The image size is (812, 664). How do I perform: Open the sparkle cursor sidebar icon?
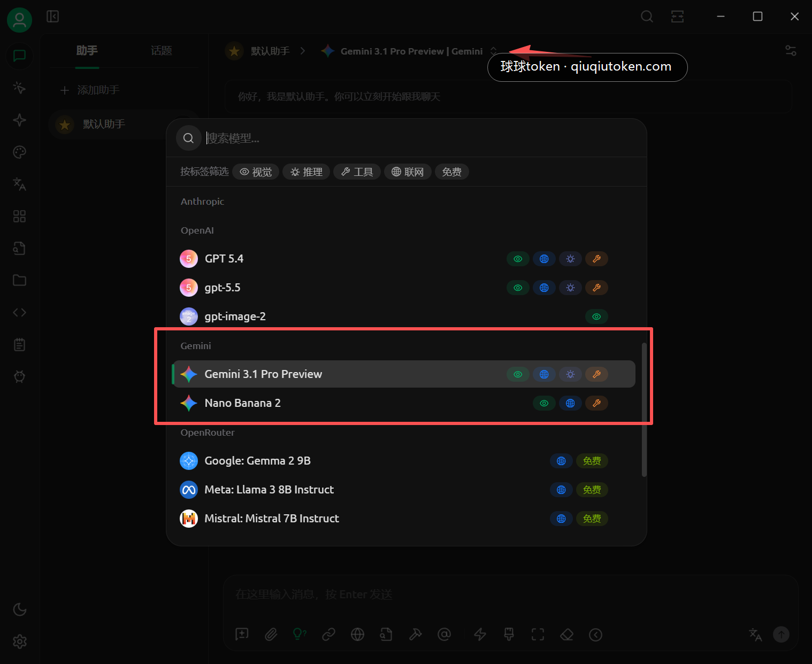20,88
